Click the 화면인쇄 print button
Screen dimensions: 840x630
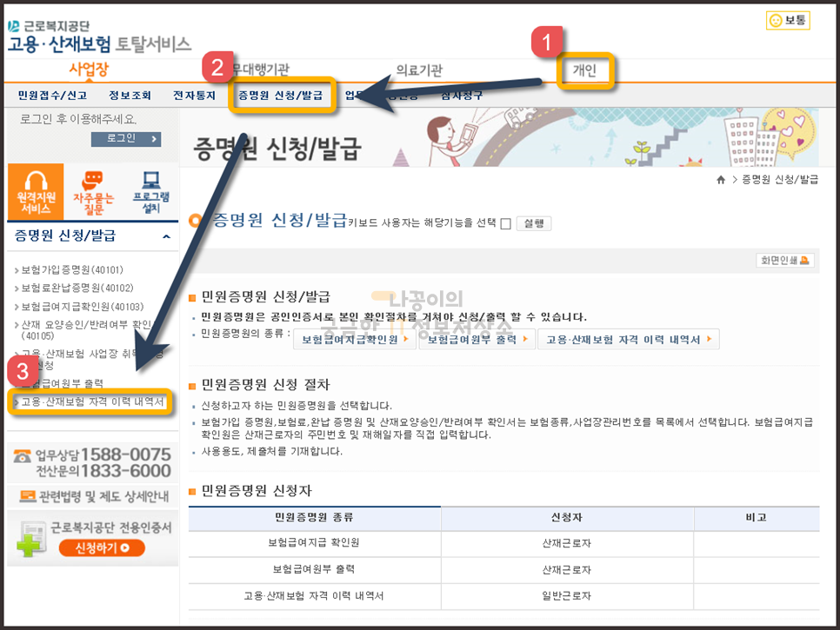click(x=785, y=260)
